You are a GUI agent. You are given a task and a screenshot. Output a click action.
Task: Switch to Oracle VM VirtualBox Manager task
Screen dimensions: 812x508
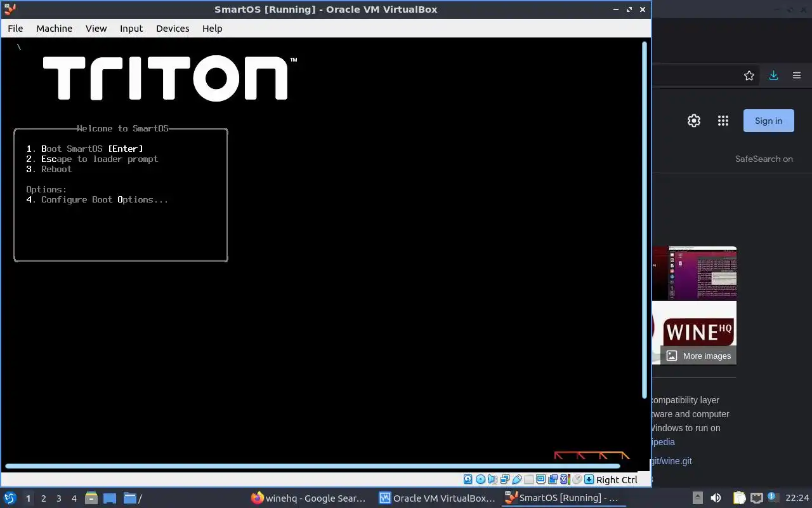(x=437, y=498)
